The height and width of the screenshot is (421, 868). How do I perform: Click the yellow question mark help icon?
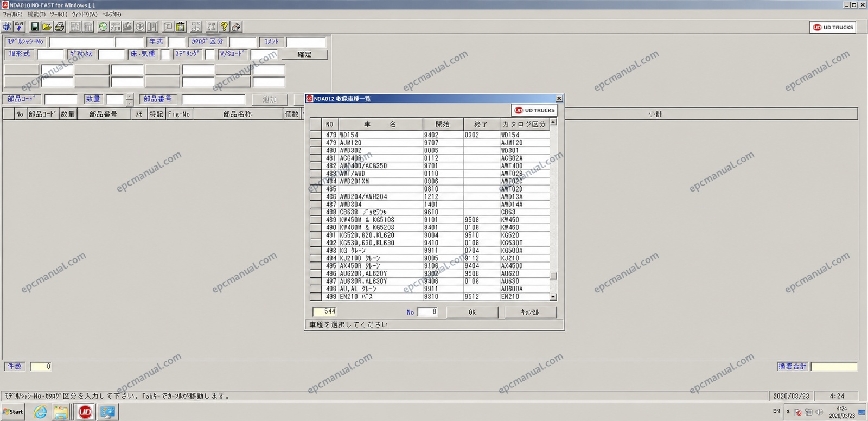pos(224,27)
